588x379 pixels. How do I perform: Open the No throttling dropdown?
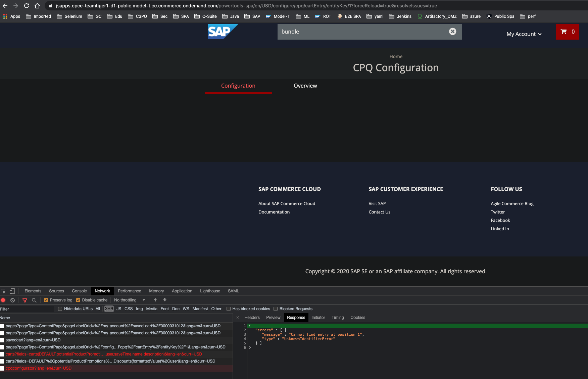[129, 300]
